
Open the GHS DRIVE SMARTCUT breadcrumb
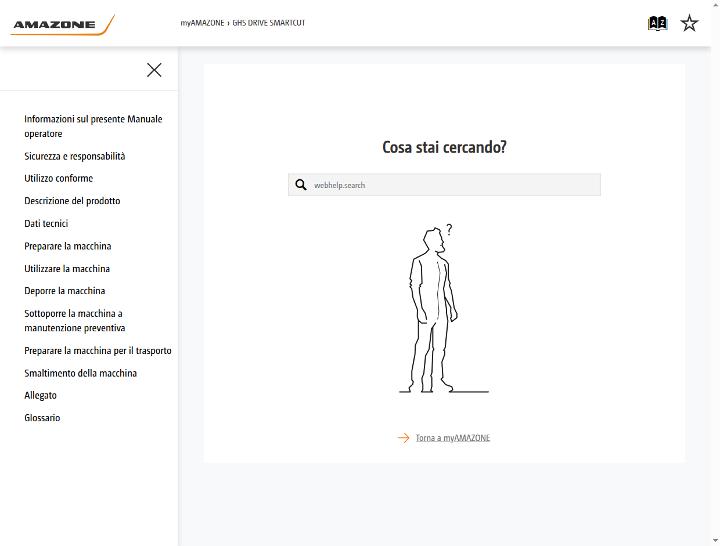pyautogui.click(x=269, y=23)
